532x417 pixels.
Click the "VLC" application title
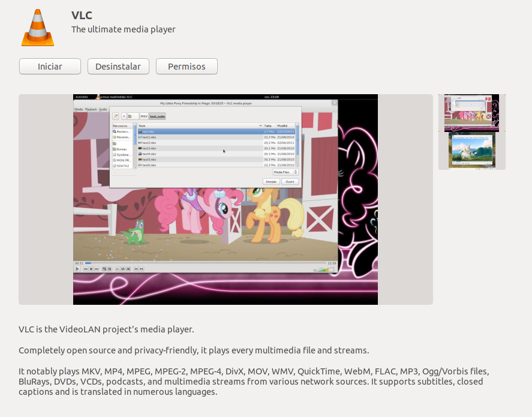82,15
